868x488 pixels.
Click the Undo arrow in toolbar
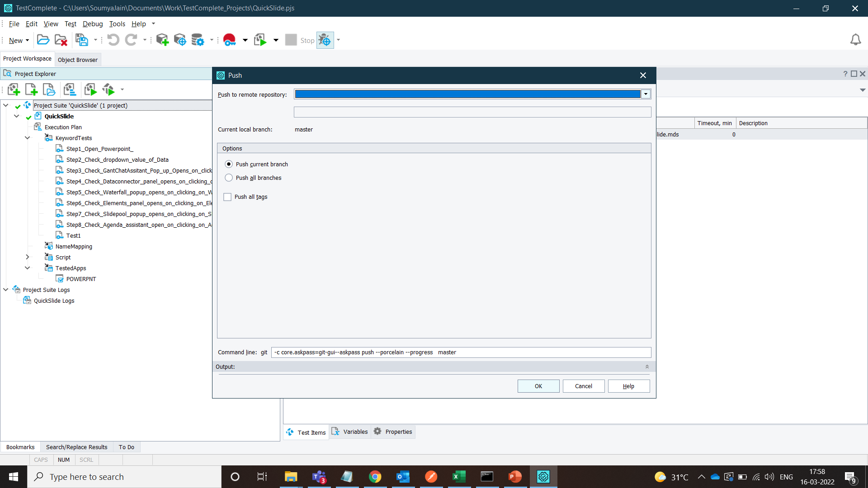113,40
